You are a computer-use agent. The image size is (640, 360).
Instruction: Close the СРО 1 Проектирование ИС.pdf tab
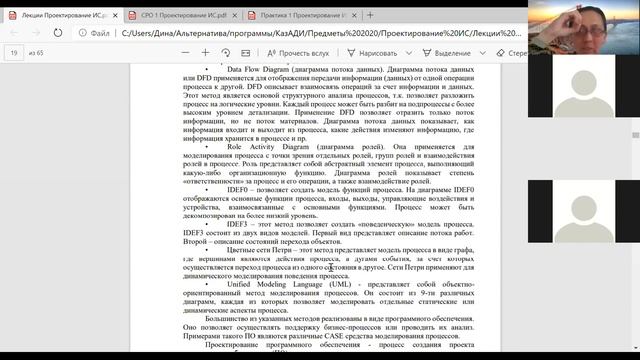(x=235, y=15)
